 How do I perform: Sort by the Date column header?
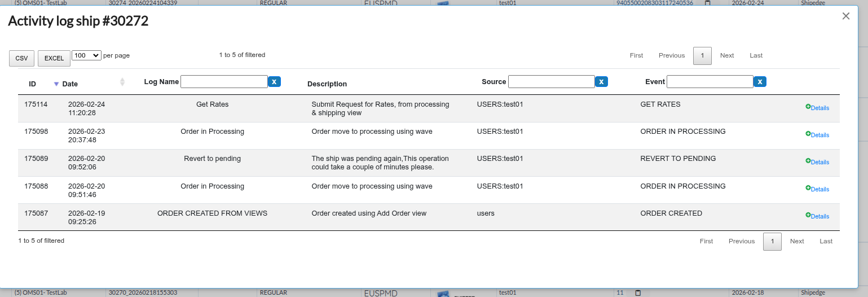[70, 84]
